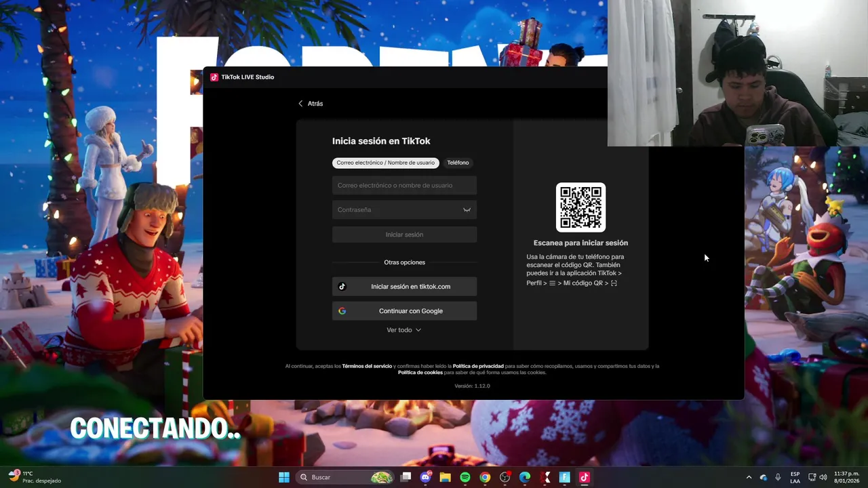Open Microsoft Edge from the taskbar
The image size is (868, 488).
(525, 477)
